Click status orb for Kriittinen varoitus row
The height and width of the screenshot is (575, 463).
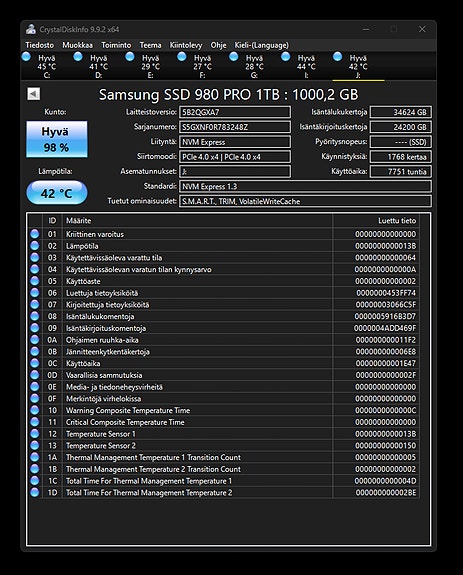pyautogui.click(x=35, y=234)
